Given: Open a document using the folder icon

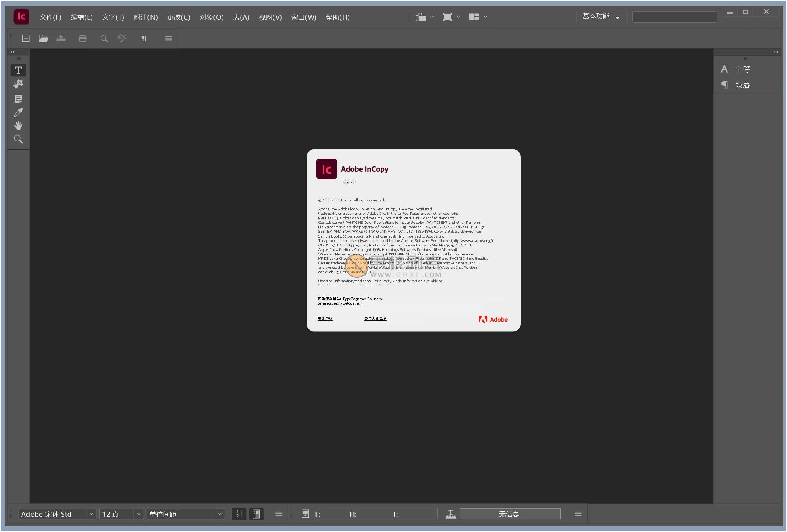Looking at the screenshot, I should point(43,38).
